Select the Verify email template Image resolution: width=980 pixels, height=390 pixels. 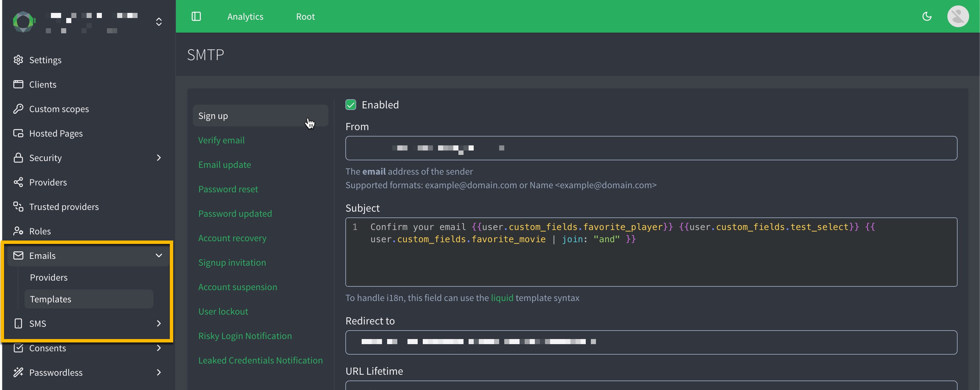coord(221,140)
